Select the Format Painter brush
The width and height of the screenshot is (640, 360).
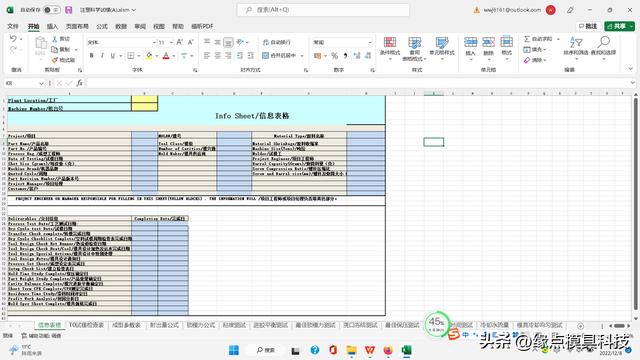tap(55, 60)
